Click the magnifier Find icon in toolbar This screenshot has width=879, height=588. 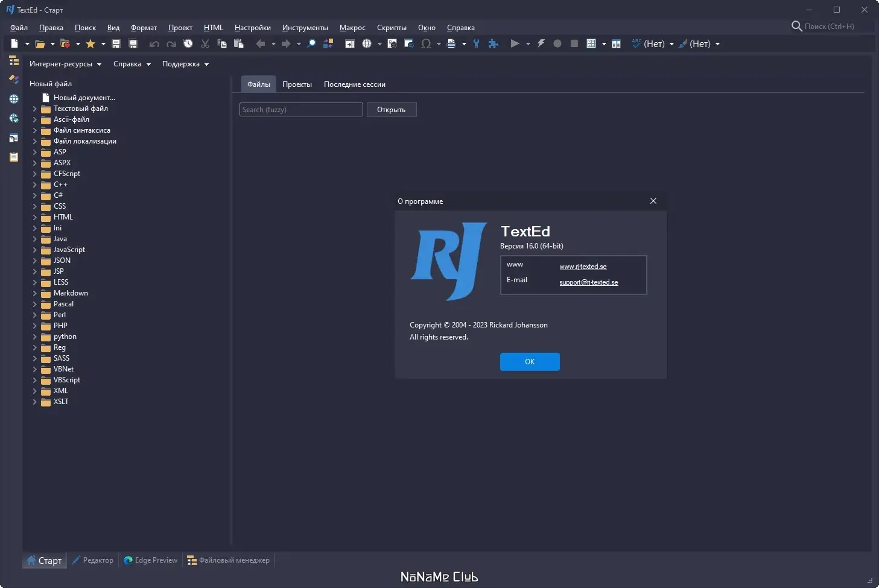(311, 43)
